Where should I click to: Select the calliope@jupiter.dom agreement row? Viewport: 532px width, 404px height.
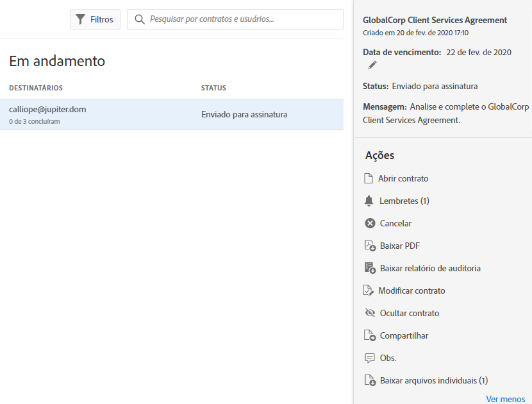172,115
